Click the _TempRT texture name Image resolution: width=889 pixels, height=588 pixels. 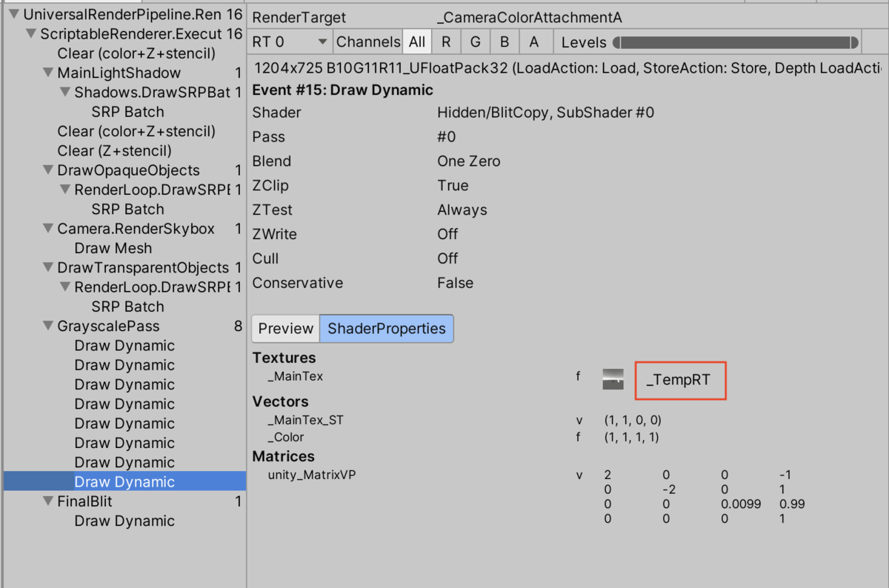click(x=679, y=380)
